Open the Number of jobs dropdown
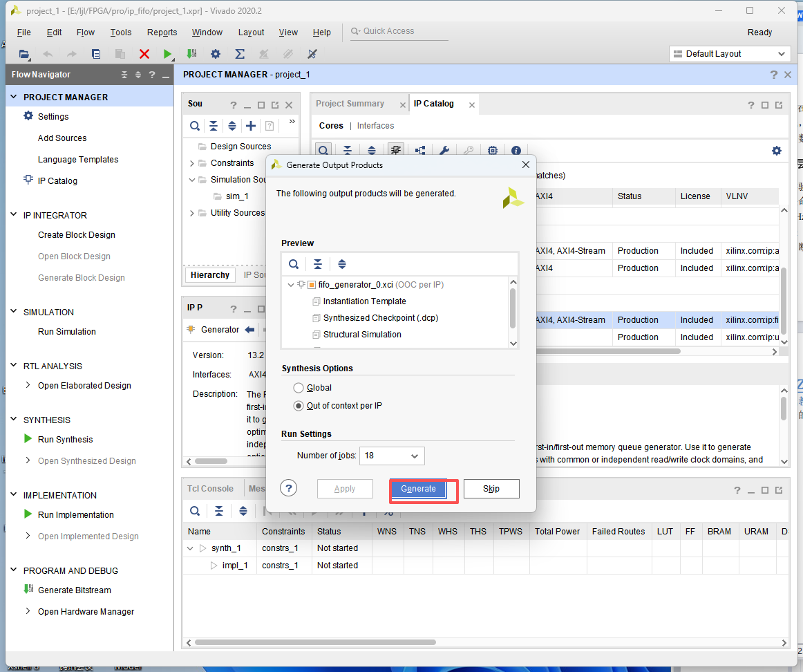The image size is (803, 672). [393, 456]
